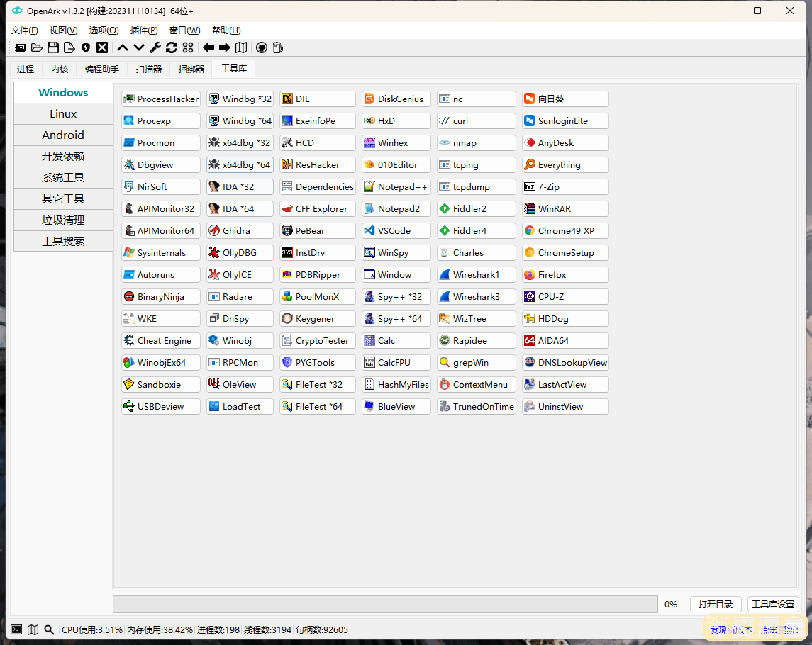The width and height of the screenshot is (812, 645).
Task: Open the GitHub cat toolbar icon
Action: tap(262, 47)
